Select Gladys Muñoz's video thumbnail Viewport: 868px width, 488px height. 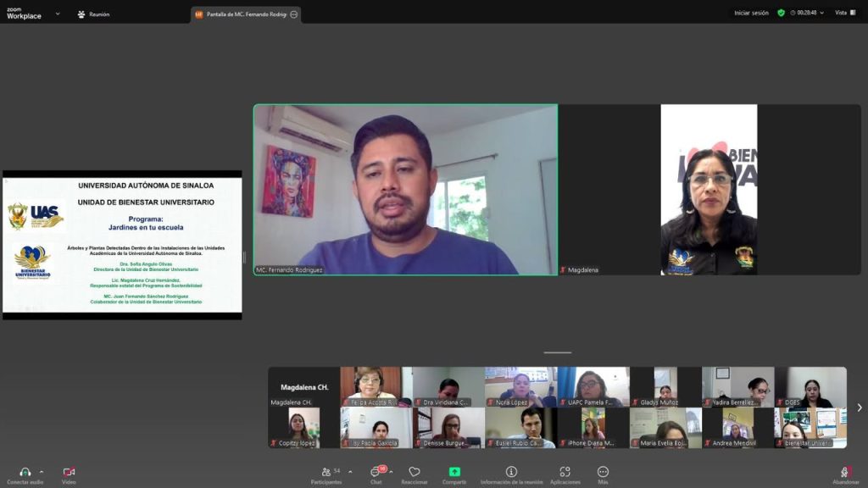(x=665, y=386)
